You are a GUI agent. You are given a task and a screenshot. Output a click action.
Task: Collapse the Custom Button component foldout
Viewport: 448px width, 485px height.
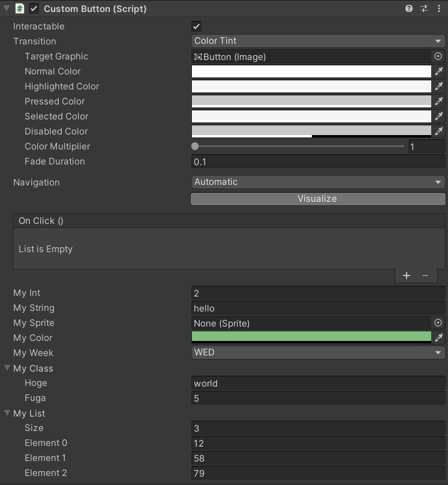coord(7,8)
